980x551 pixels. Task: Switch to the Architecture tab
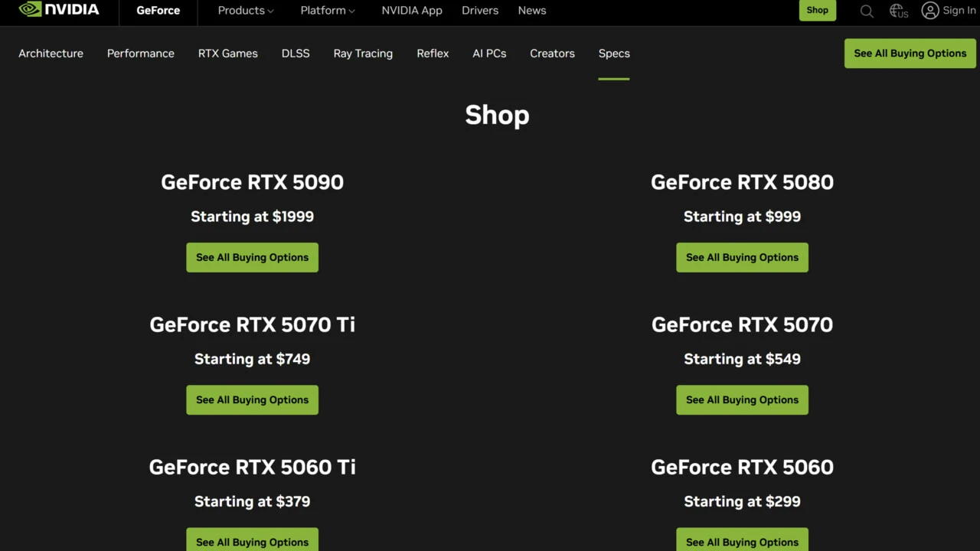click(51, 54)
